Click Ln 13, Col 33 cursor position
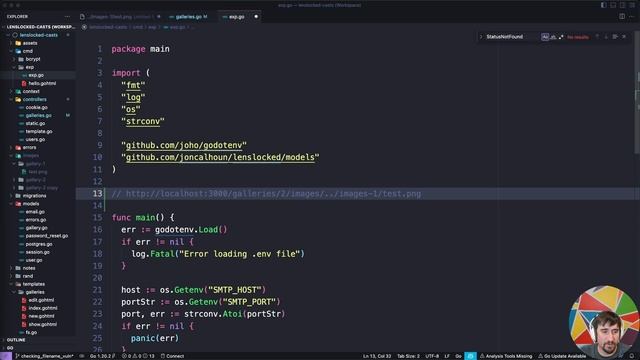 click(x=377, y=356)
